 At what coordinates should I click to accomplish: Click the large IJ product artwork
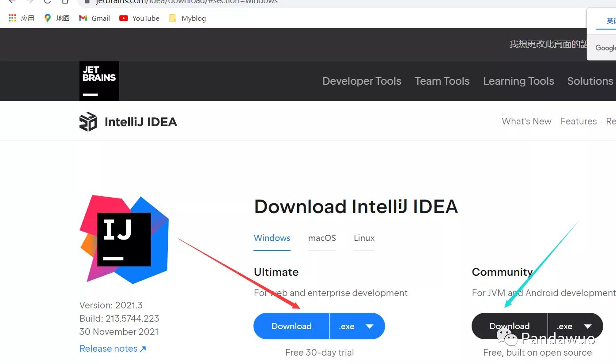click(x=124, y=240)
